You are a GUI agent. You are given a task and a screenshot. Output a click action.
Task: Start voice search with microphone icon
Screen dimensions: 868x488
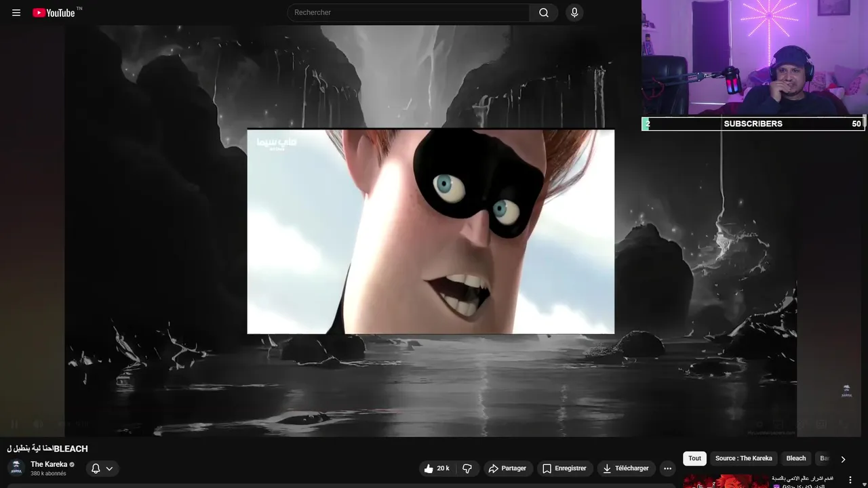pos(574,13)
